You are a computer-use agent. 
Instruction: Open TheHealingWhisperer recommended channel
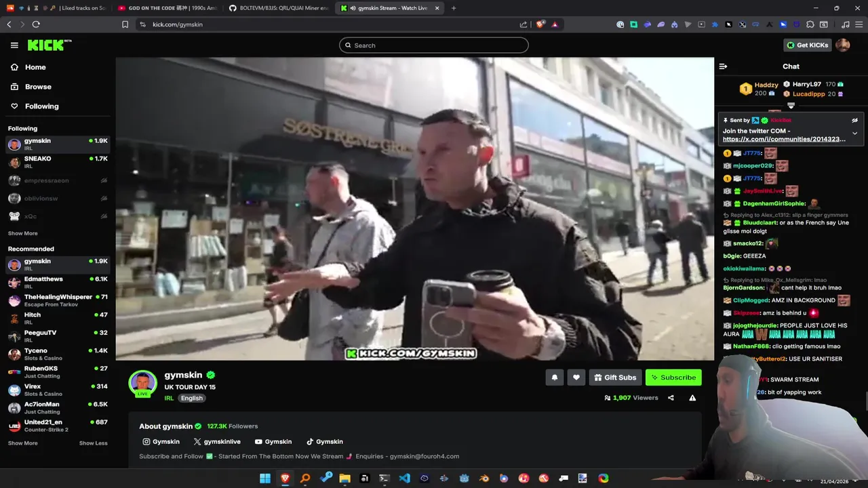[58, 301]
